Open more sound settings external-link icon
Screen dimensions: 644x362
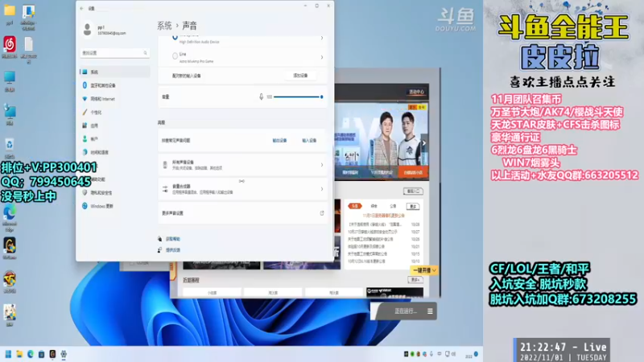click(x=321, y=213)
